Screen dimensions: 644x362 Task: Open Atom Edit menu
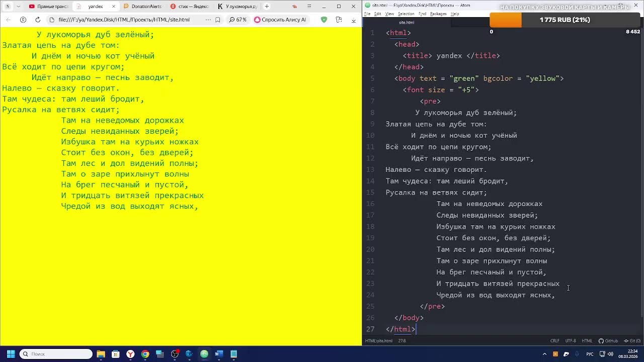[377, 14]
